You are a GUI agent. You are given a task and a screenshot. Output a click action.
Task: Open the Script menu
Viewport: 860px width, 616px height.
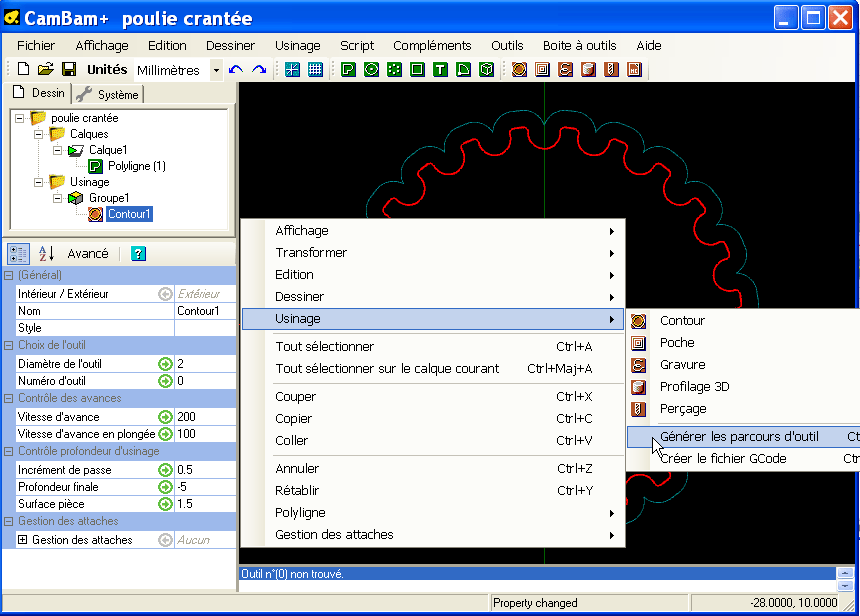(x=357, y=46)
